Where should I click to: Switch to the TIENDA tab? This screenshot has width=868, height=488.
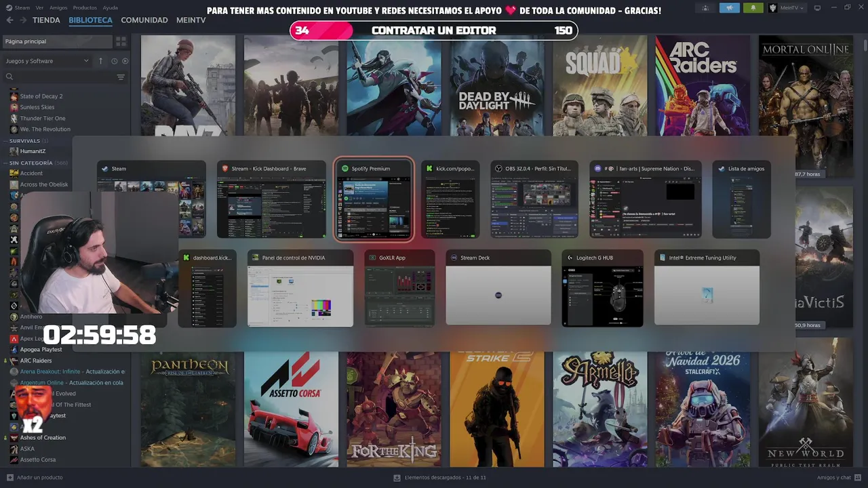point(46,20)
